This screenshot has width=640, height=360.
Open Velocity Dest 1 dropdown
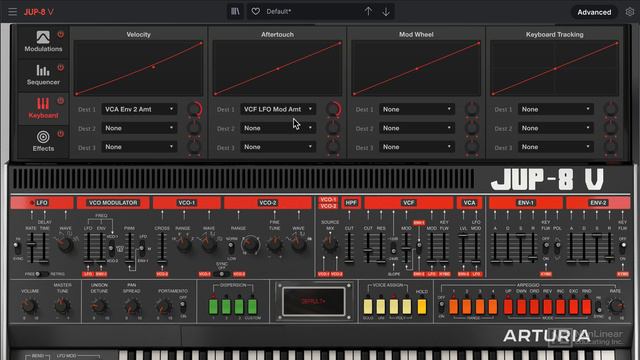pyautogui.click(x=139, y=109)
